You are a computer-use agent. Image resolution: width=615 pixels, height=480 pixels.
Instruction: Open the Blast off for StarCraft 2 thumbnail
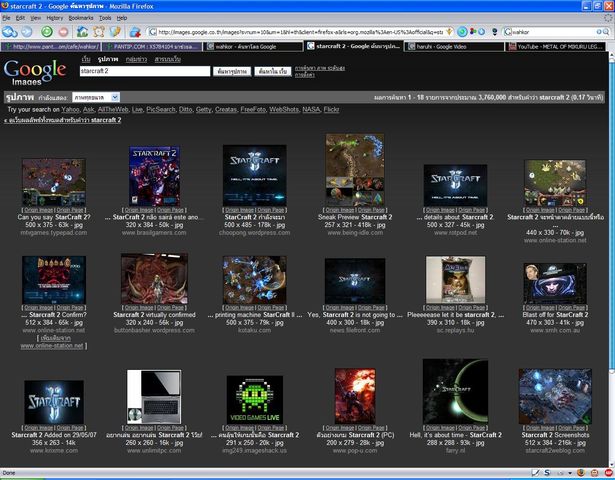[555, 284]
